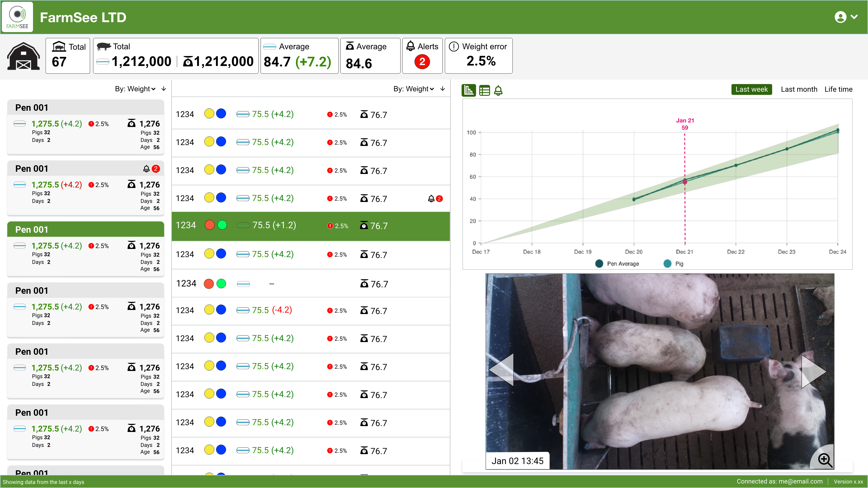The height and width of the screenshot is (488, 868).
Task: Click red swatch in highlighted pig row
Action: 210,225
